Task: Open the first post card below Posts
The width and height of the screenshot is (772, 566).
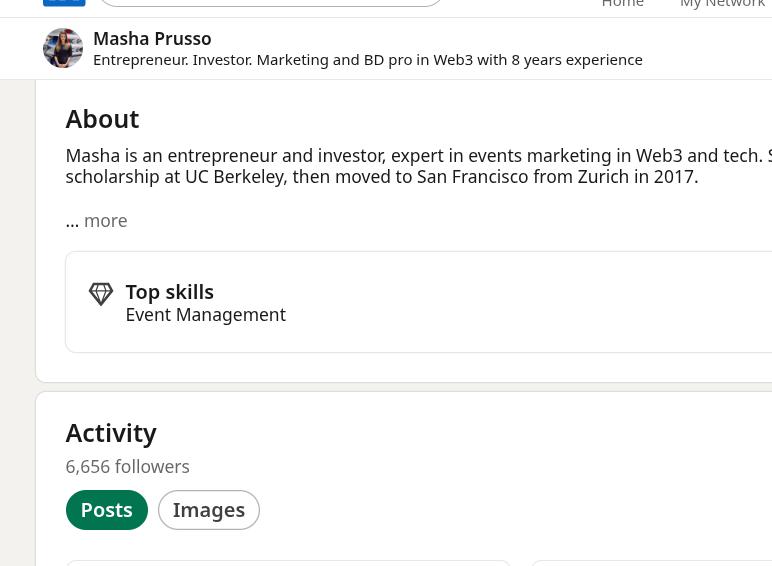Action: point(288,563)
